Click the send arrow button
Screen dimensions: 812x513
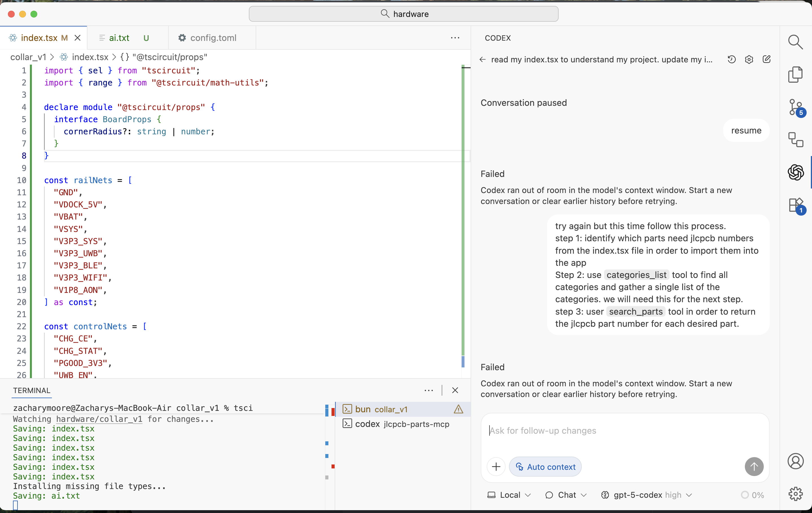coord(754,467)
